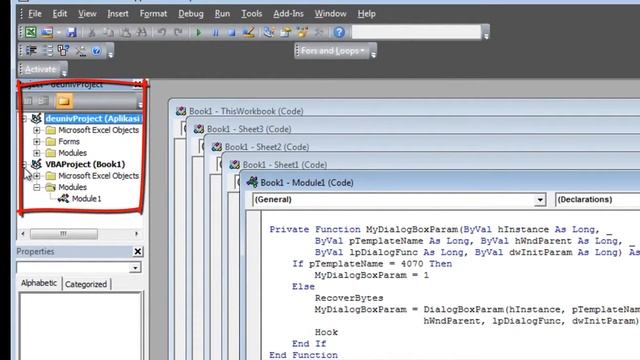Open the Help menu
This screenshot has width=640, height=360.
tap(366, 13)
